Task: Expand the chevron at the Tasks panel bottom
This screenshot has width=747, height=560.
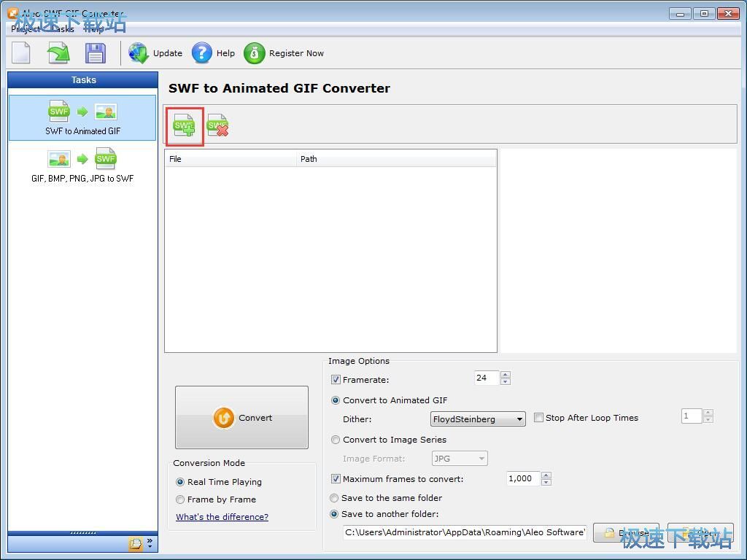Action: pos(150,542)
